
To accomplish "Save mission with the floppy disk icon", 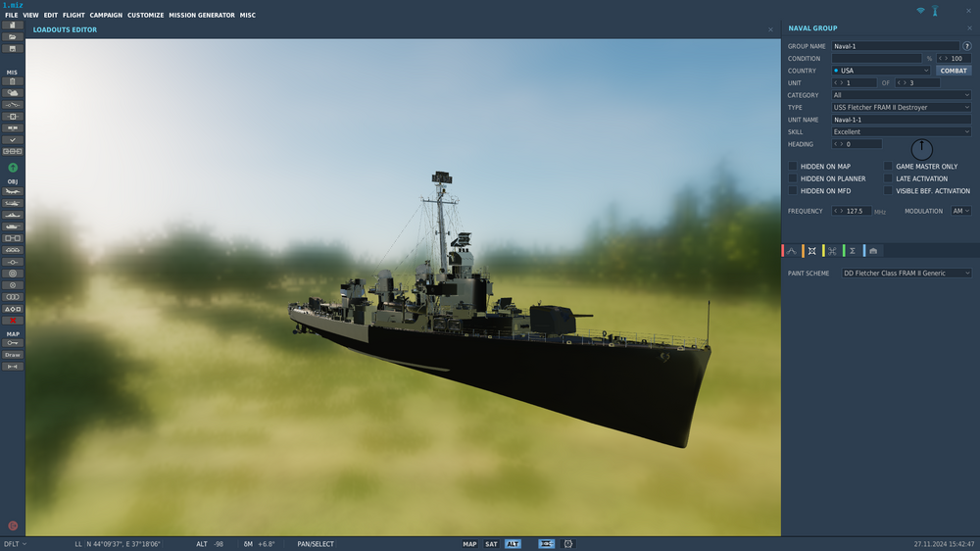I will coord(13,49).
